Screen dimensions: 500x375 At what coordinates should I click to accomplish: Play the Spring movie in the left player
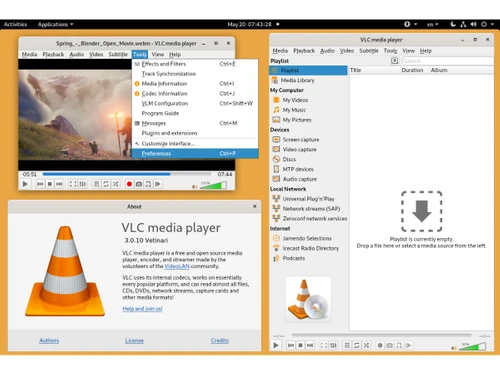tap(25, 184)
